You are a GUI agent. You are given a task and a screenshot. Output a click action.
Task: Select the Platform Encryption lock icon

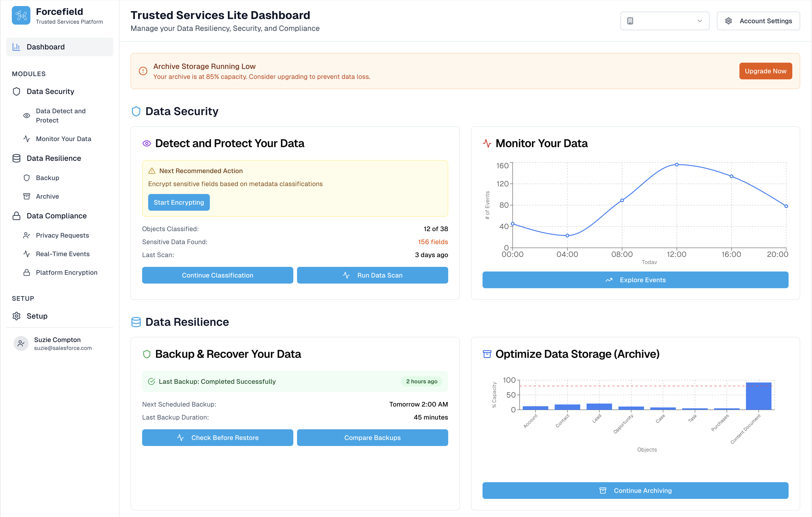[27, 272]
